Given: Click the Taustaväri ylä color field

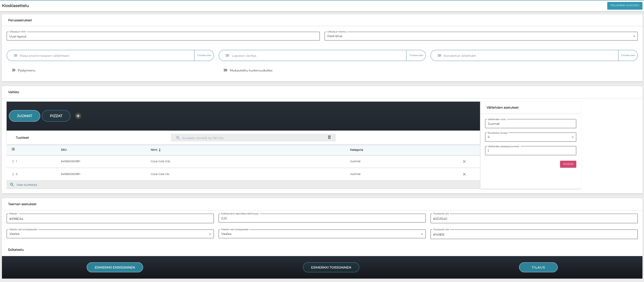Looking at the screenshot, I should (x=534, y=219).
